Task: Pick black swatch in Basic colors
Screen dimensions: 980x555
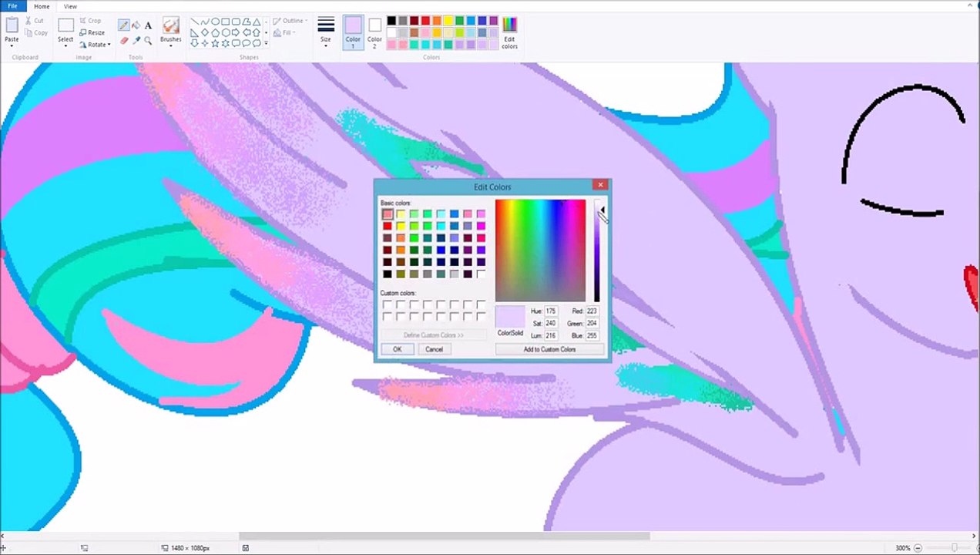Action: [387, 274]
